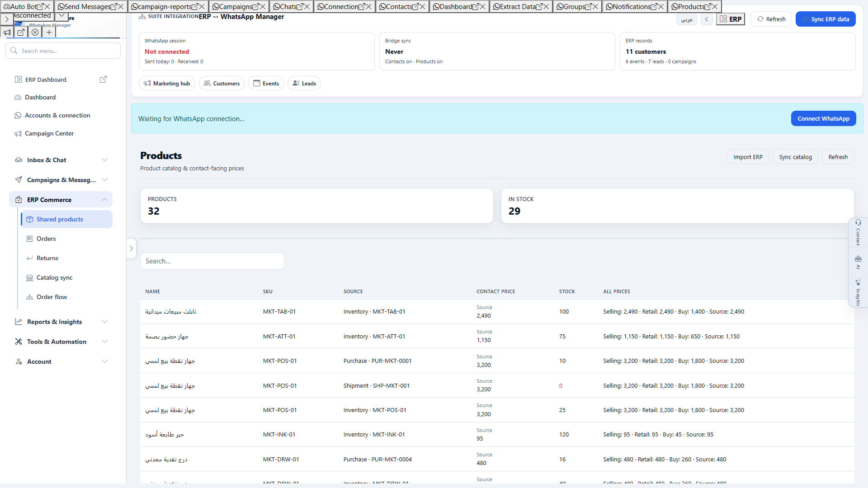Click the Sync catalog button
Viewport: 868px width, 488px height.
(x=795, y=157)
